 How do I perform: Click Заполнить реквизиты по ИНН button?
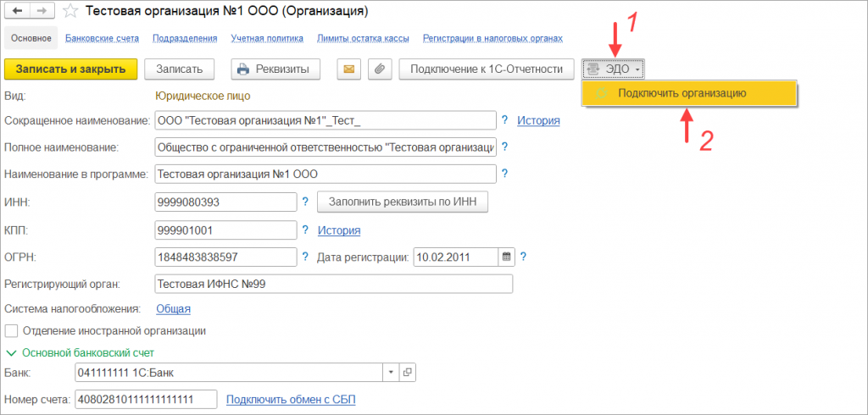(403, 202)
